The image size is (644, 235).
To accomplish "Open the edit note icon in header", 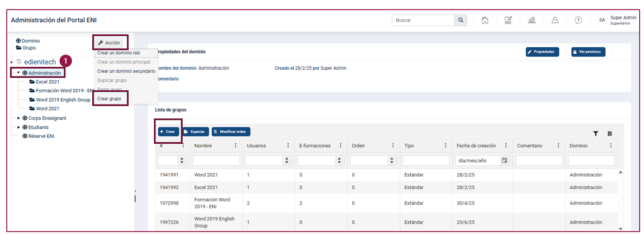I will pos(508,20).
